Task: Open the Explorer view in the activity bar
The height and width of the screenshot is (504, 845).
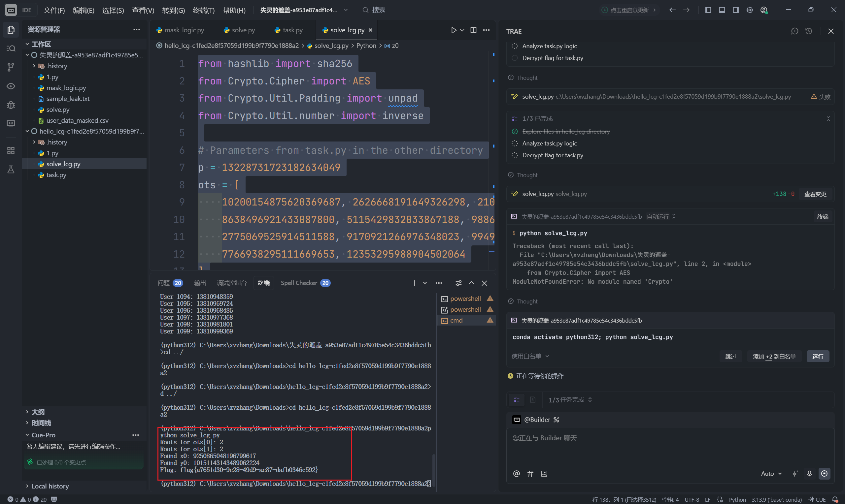Action: (11, 30)
